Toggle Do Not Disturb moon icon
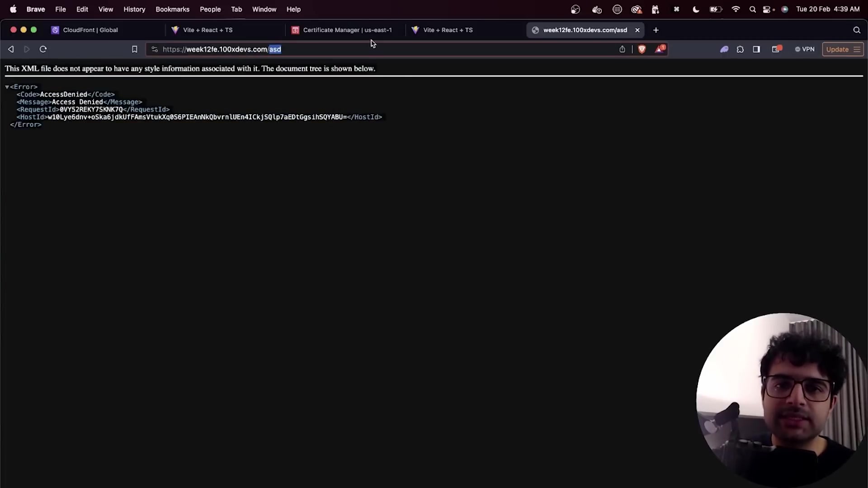This screenshot has width=868, height=488. (696, 9)
